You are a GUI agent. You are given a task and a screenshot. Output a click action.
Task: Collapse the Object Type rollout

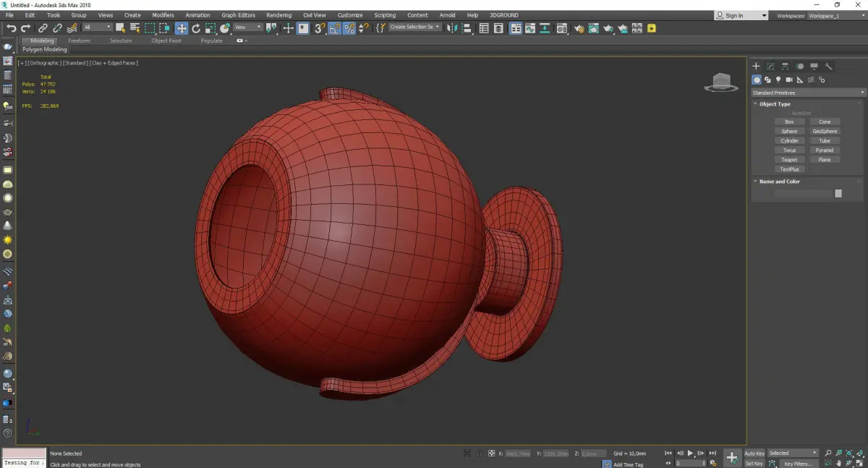[x=775, y=104]
